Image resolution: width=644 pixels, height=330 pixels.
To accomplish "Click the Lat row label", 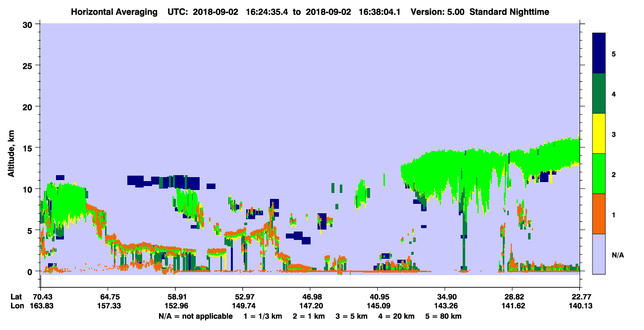I will tap(16, 297).
